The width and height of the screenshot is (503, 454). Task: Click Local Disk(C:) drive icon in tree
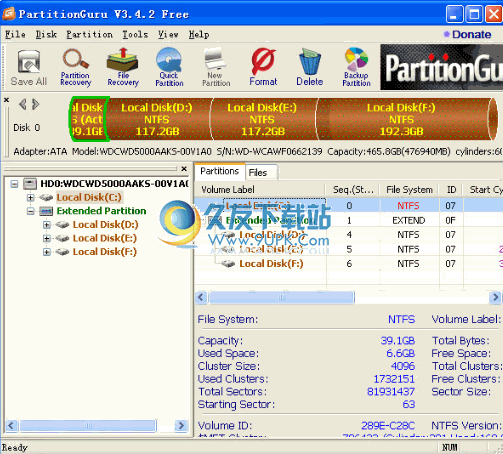click(46, 198)
